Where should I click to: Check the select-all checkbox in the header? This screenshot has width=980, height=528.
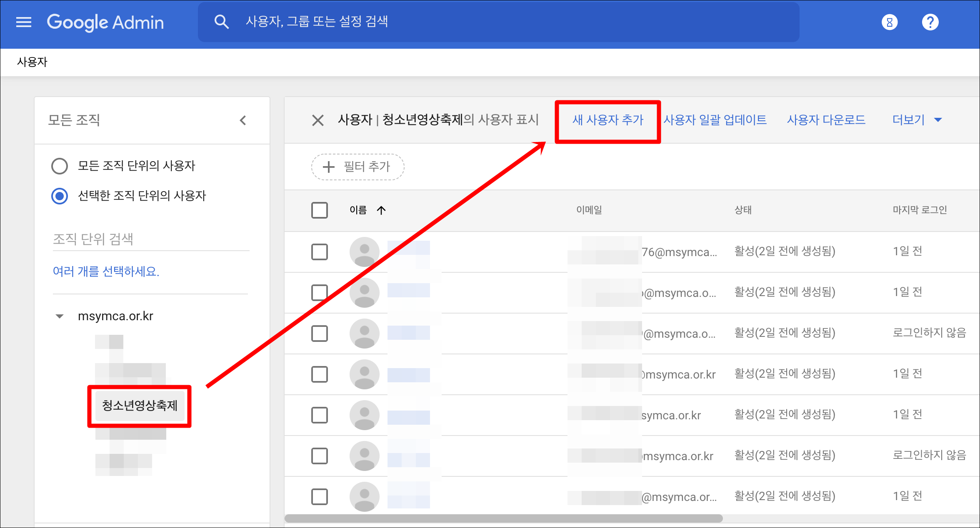click(x=320, y=210)
